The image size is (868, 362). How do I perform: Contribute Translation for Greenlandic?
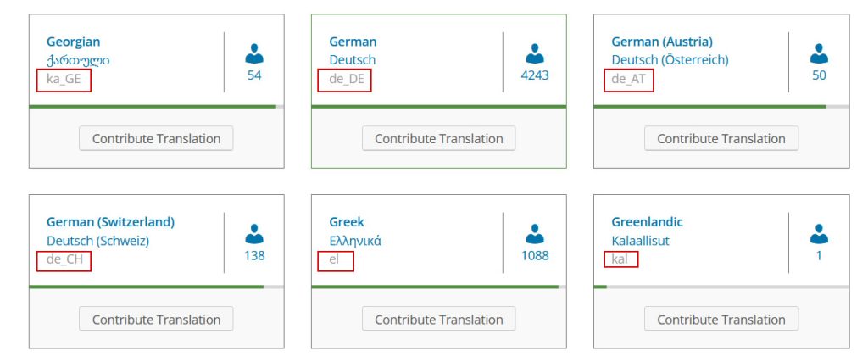(721, 320)
